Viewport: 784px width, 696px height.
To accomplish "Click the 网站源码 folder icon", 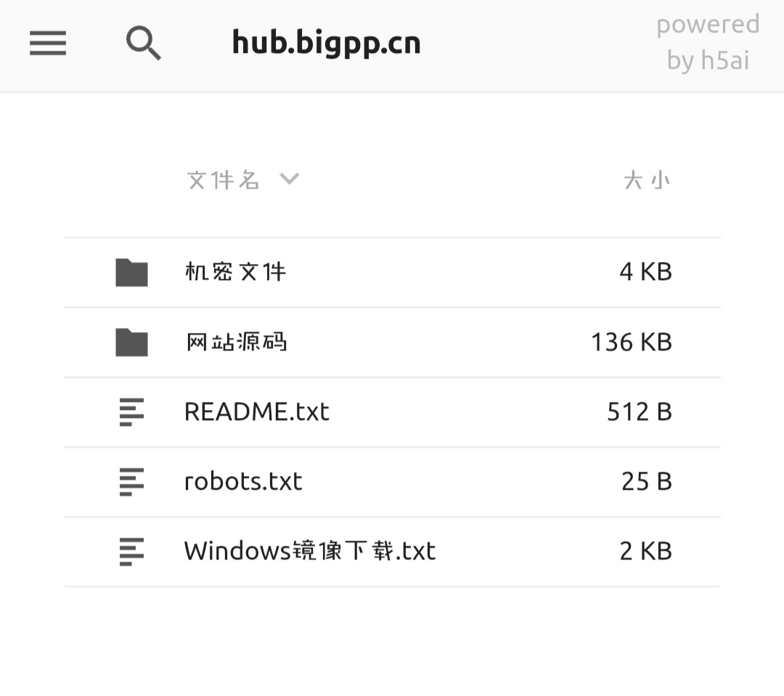I will 131,342.
